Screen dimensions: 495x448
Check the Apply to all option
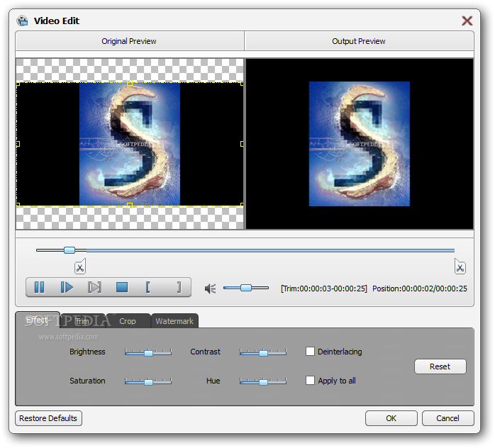(x=310, y=381)
